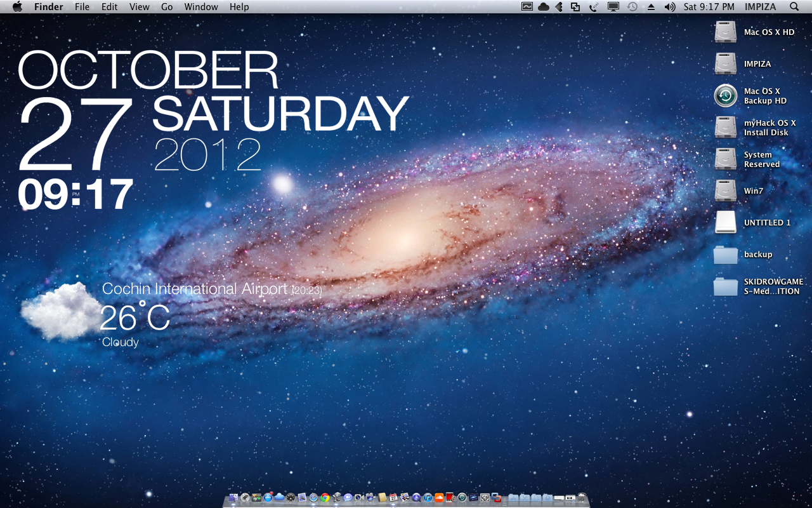Open the Apple menu
Viewport: 812px width, 508px height.
17,7
